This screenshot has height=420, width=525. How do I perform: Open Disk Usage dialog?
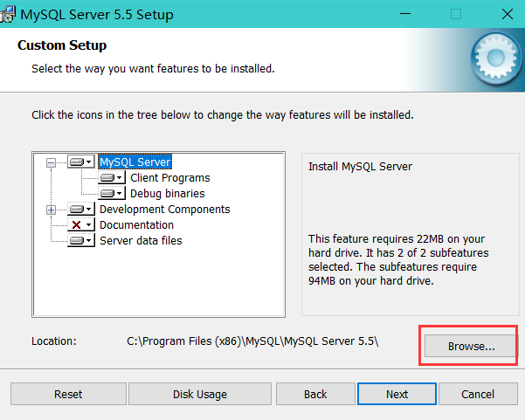pos(200,394)
